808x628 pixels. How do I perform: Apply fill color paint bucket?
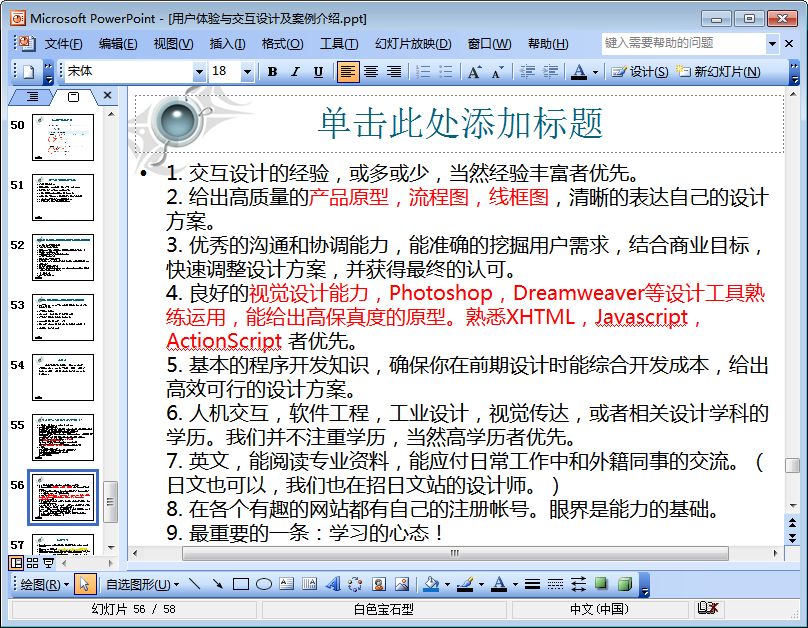coord(431,584)
